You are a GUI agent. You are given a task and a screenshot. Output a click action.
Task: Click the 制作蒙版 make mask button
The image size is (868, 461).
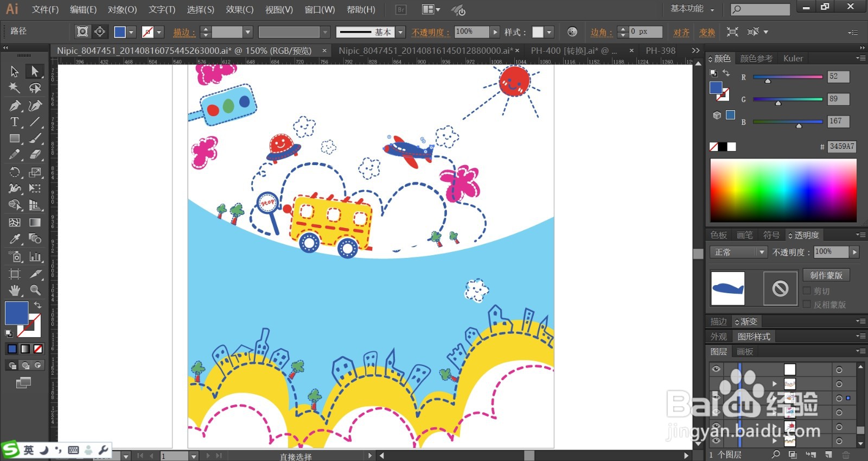coord(826,275)
